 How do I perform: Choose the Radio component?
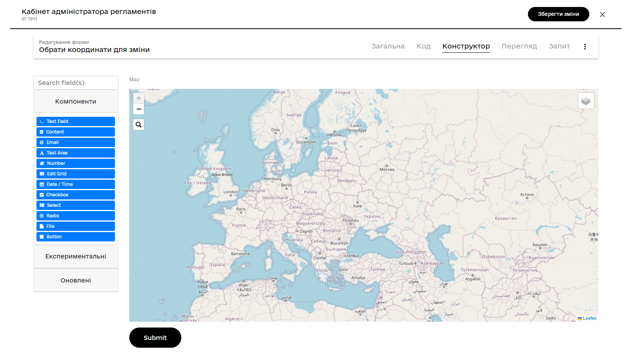[76, 216]
